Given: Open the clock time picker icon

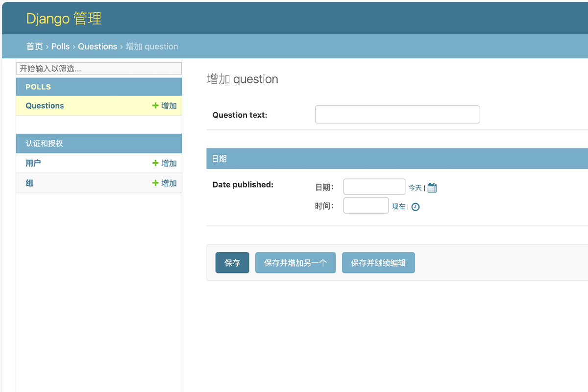Looking at the screenshot, I should (x=416, y=207).
